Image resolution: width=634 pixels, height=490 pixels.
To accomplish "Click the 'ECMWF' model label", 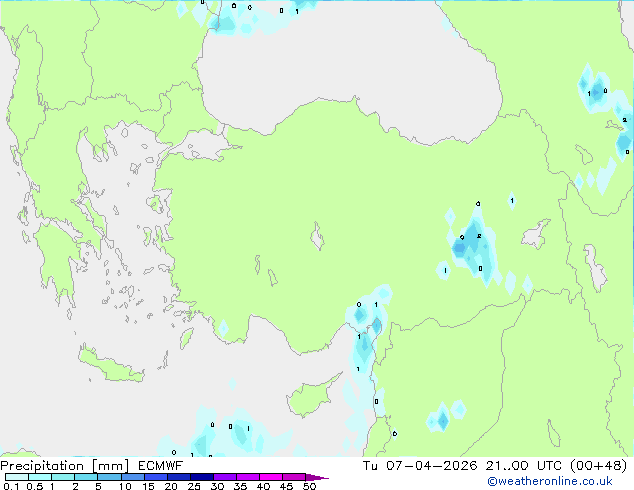I will point(160,466).
